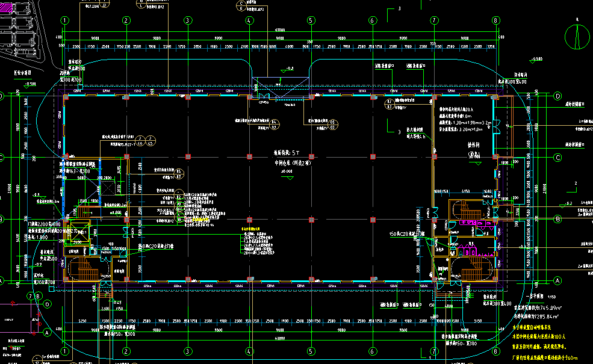Click axis bubble 2 in the bottom row
The height and width of the screenshot is (364, 593).
click(x=126, y=351)
